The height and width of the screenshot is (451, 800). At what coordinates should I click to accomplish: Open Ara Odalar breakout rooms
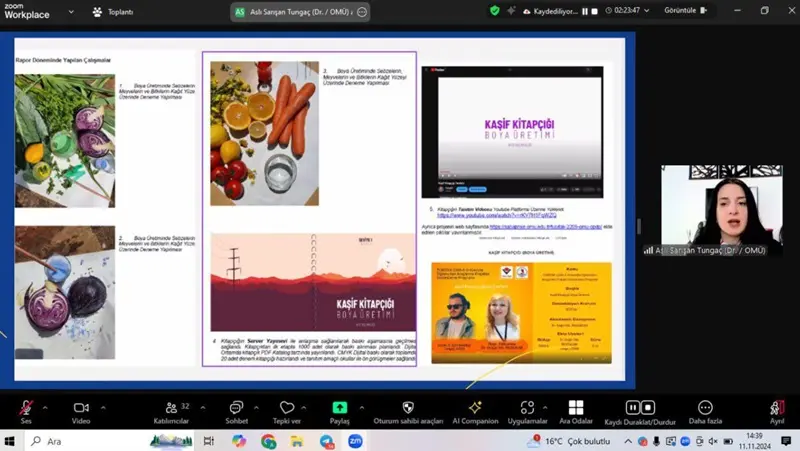coord(575,409)
